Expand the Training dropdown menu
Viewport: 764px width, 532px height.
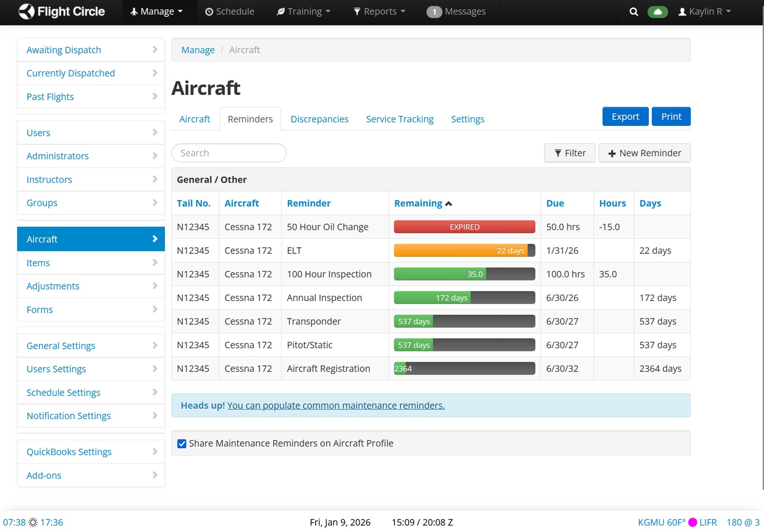click(303, 11)
